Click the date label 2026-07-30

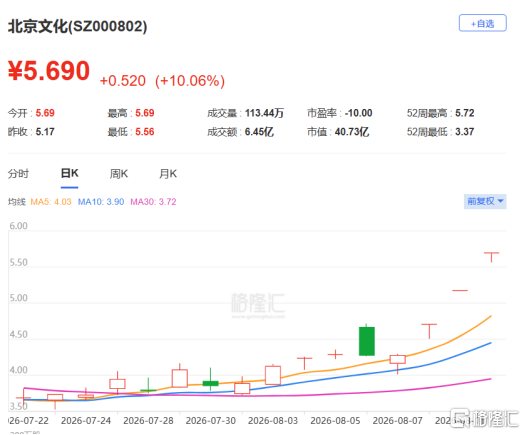[211, 421]
